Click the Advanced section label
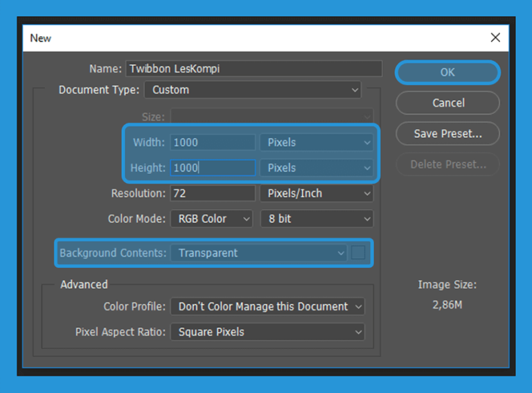The height and width of the screenshot is (393, 532). [84, 284]
